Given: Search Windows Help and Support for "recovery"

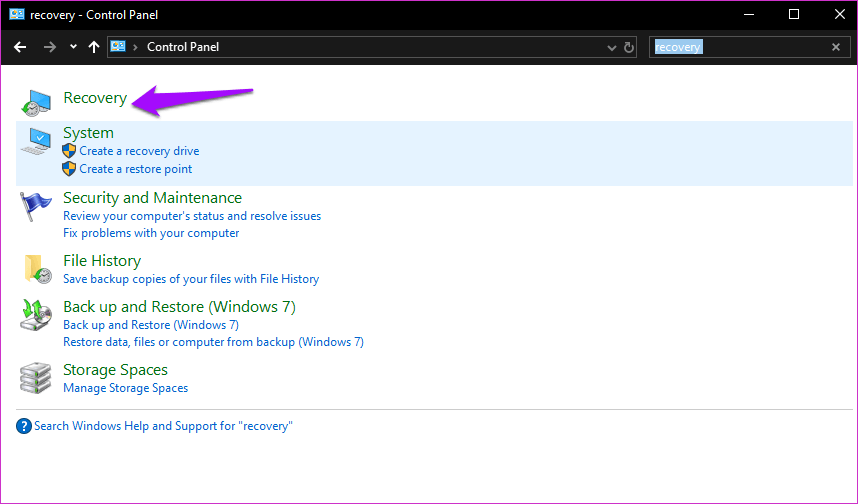Looking at the screenshot, I should [163, 426].
